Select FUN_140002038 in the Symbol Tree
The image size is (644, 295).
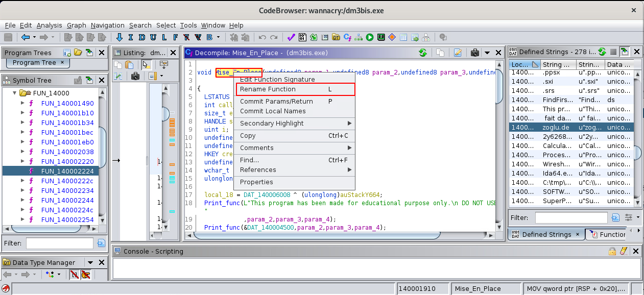tap(67, 152)
